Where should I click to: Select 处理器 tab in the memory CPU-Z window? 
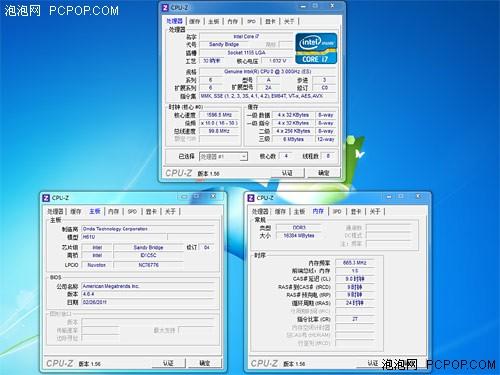pos(260,211)
